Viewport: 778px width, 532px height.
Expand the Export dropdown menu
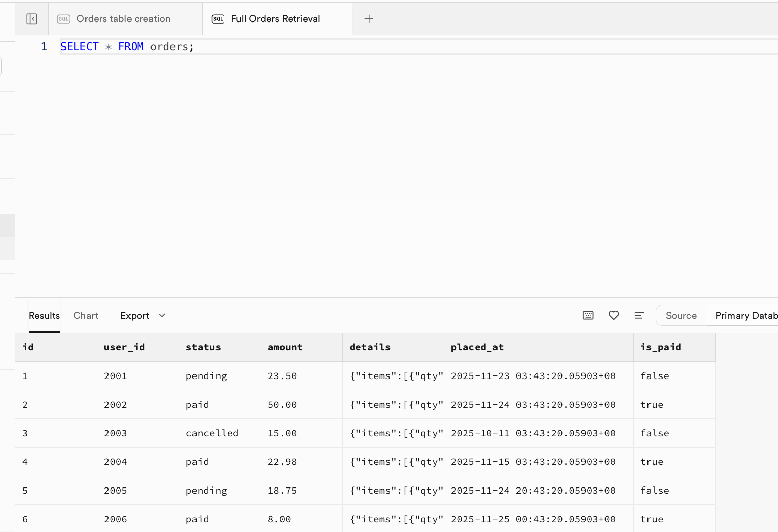click(x=143, y=315)
